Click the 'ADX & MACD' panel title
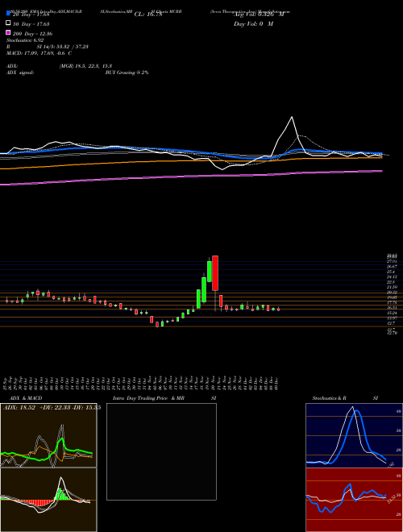 (x=26, y=398)
